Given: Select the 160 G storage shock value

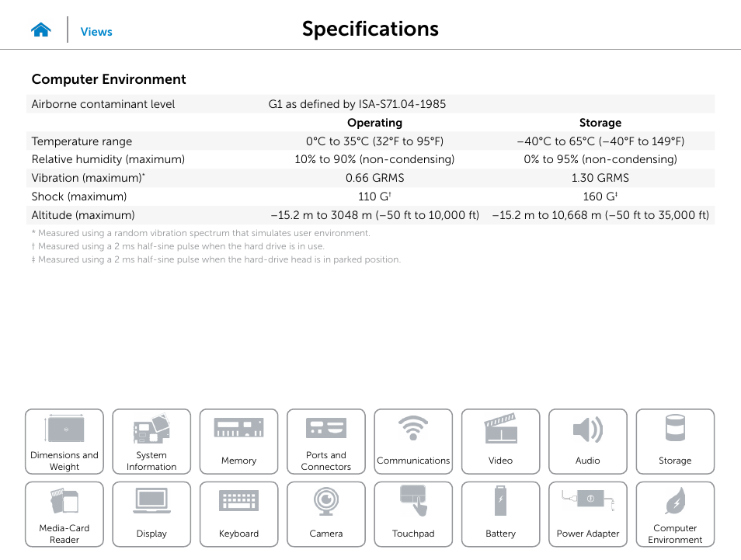Looking at the screenshot, I should (600, 197).
